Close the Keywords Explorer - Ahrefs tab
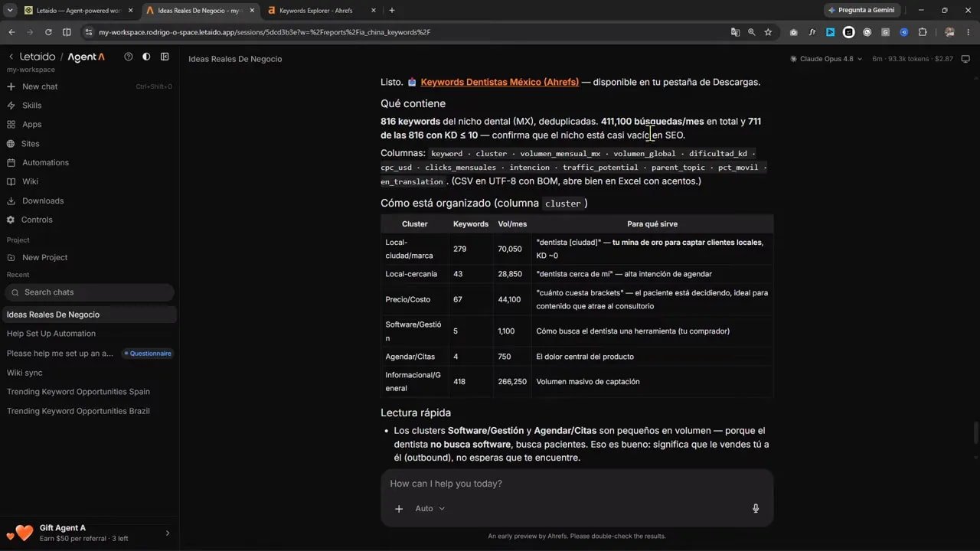Image resolution: width=980 pixels, height=551 pixels. (x=372, y=11)
